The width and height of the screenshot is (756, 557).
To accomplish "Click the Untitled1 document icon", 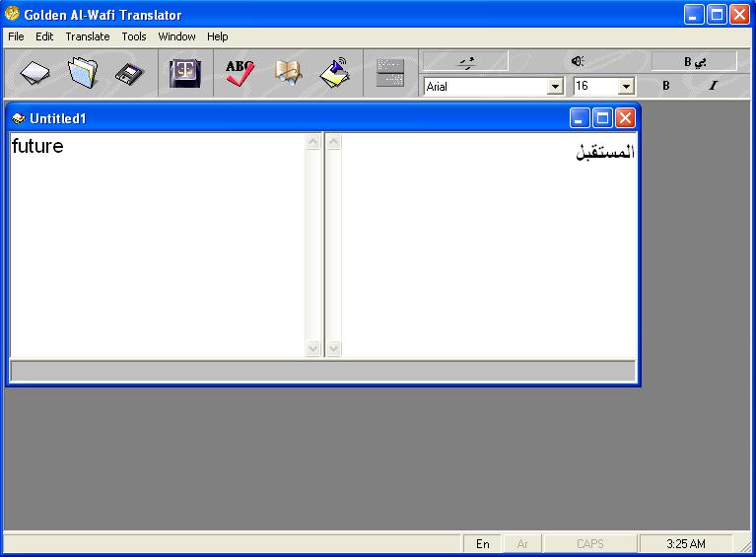I will click(19, 118).
